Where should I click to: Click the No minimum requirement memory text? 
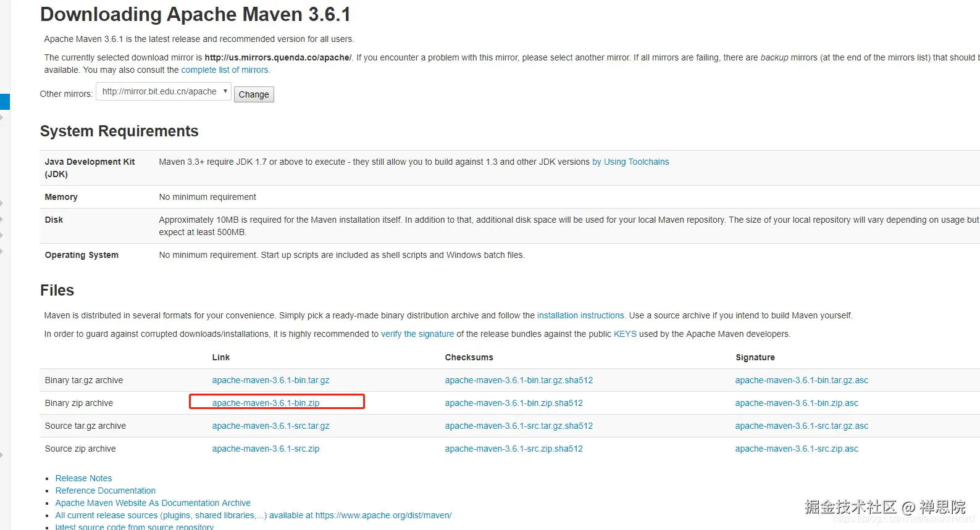(207, 197)
